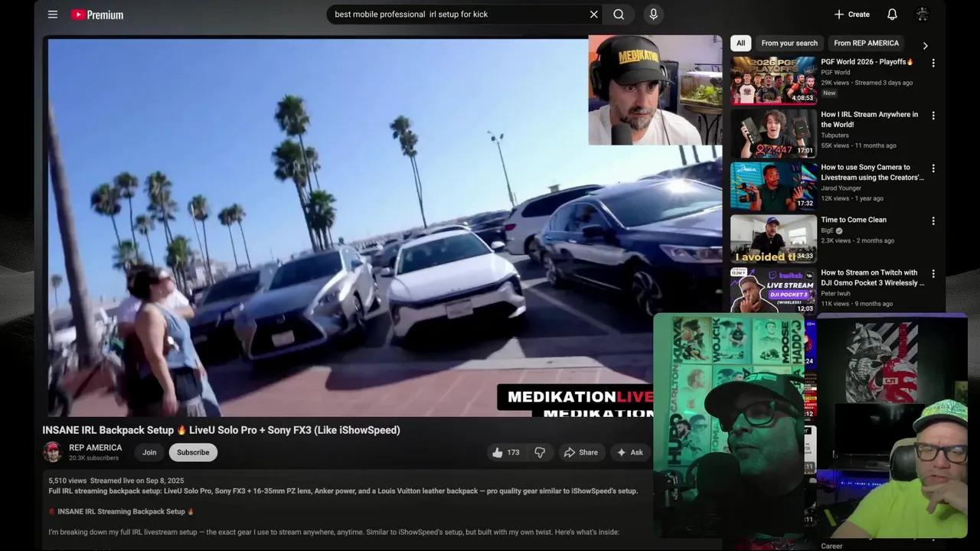Viewport: 980px width, 551px height.
Task: Open options for 'How to use Sony Camera'
Action: tap(933, 168)
